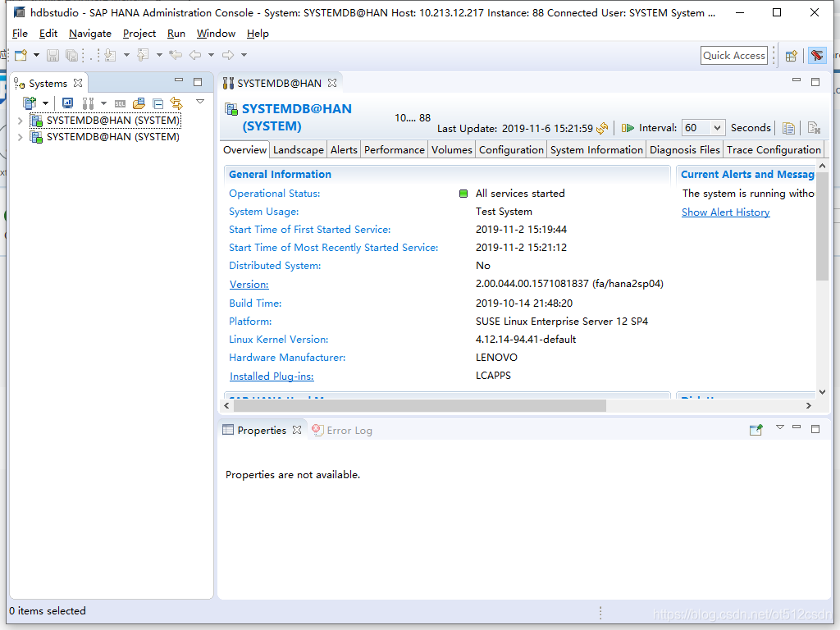Minimize the Systems panel

point(179,80)
